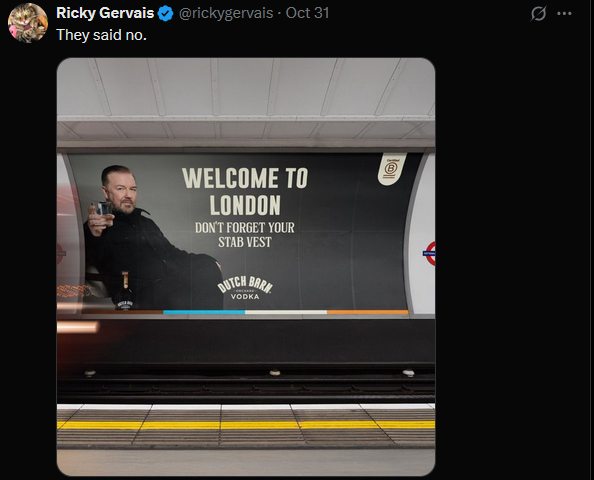
Task: Click the Certified B Corp badge on the poster
Action: pos(392,169)
